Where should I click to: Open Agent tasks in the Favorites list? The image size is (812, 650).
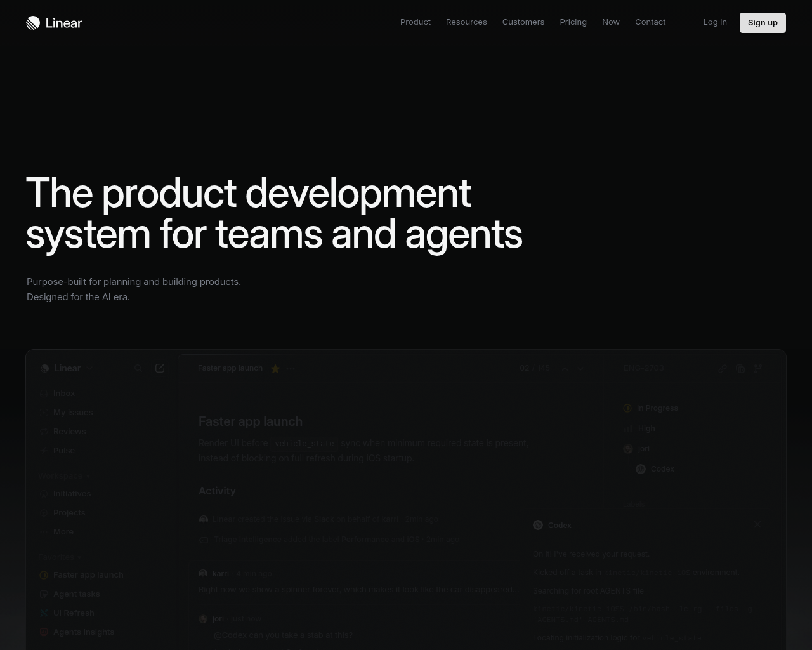76,594
